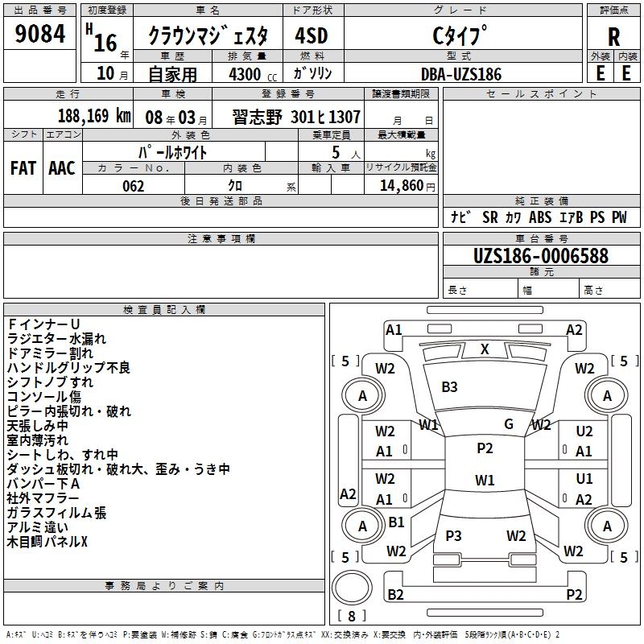This screenshot has height=644, width=644.
Task: Select カワ leather equipment entry
Action: pyautogui.click(x=513, y=217)
